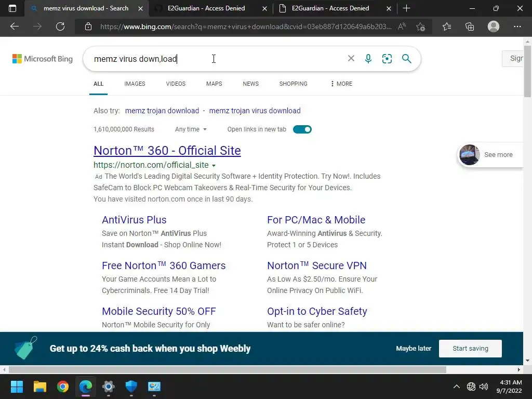Image resolution: width=532 pixels, height=399 pixels.
Task: Start visual search with camera icon
Action: pyautogui.click(x=387, y=59)
